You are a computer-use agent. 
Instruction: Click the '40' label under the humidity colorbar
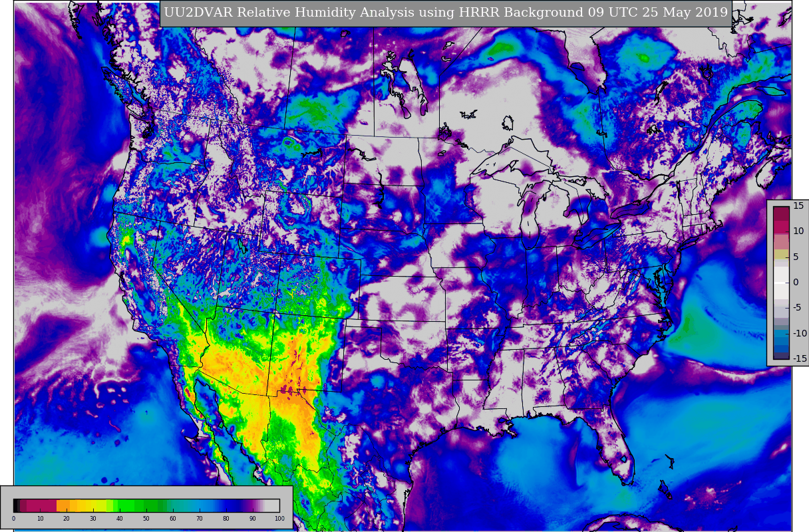point(119,518)
